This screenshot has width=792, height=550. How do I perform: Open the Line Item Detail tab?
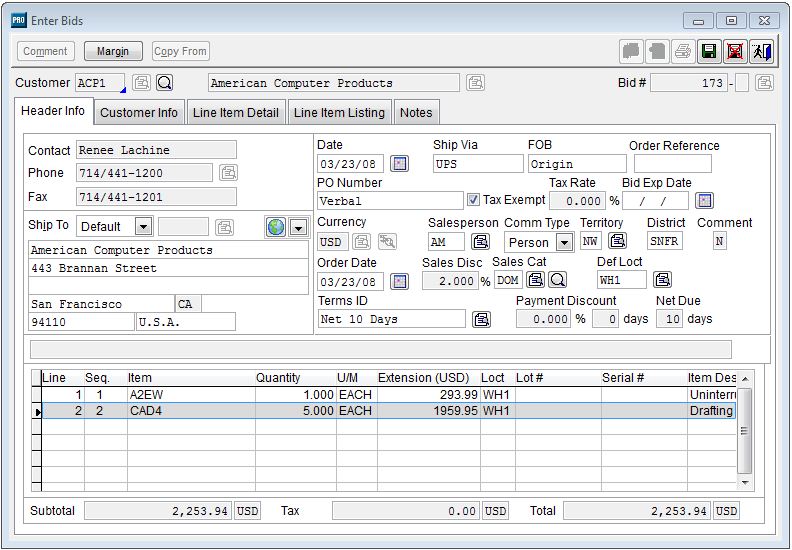pyautogui.click(x=236, y=113)
